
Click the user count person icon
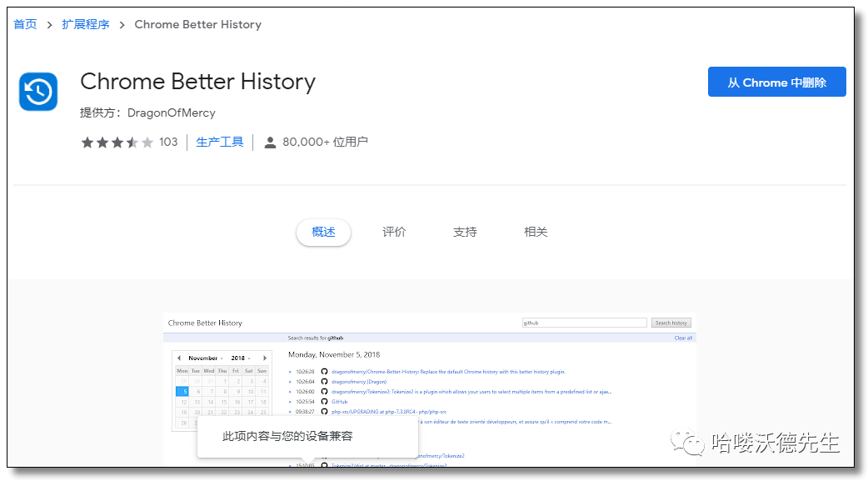(x=270, y=143)
